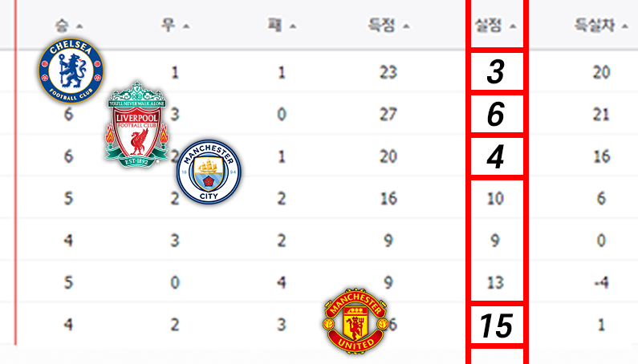Sort table by 승 column arrow
Viewport: 638px width, 364px height.
pos(79,26)
